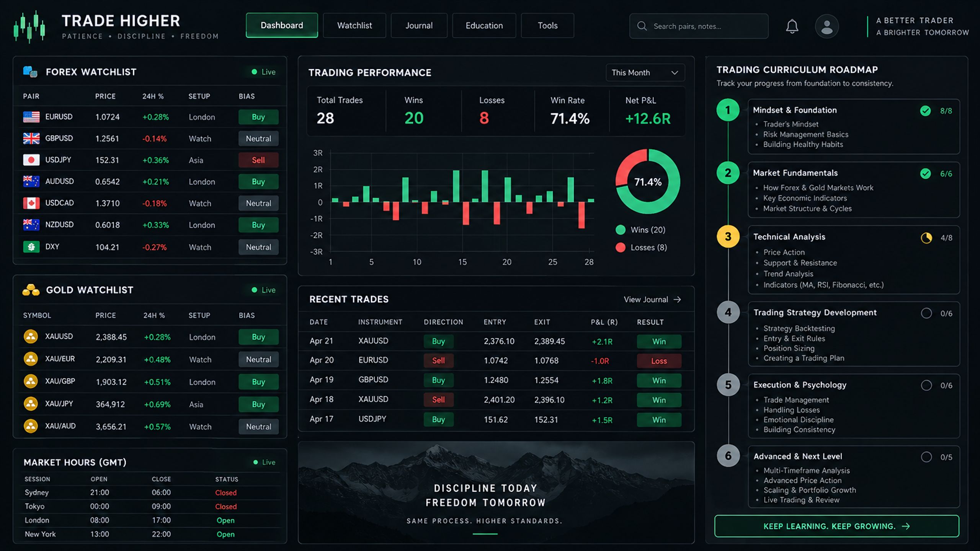Toggle Trading Strategy Development completion circle
This screenshot has height=551, width=980.
(x=926, y=313)
